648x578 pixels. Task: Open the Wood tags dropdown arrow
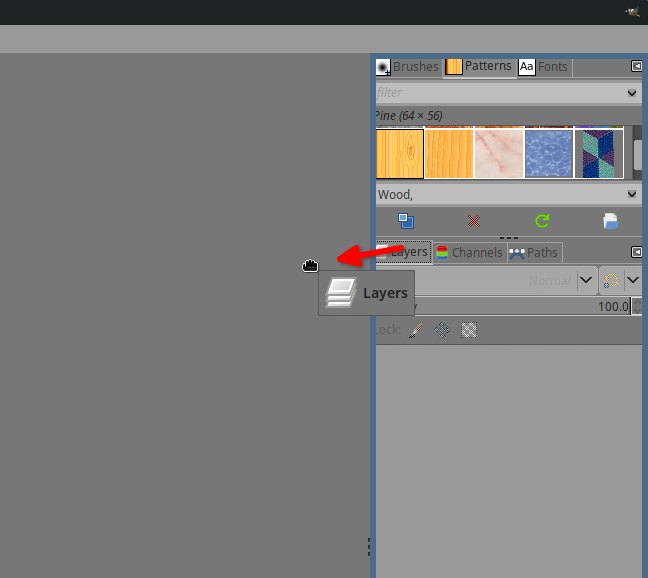point(632,194)
